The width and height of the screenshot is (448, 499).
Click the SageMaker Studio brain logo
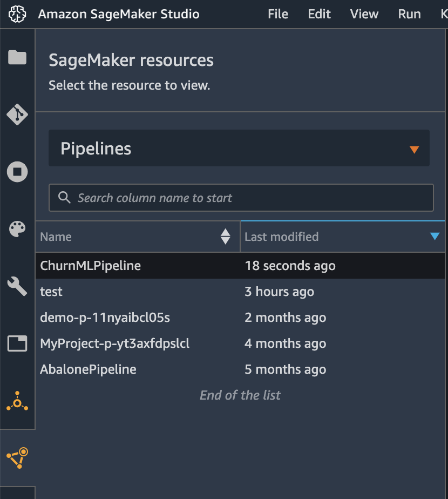pos(17,14)
